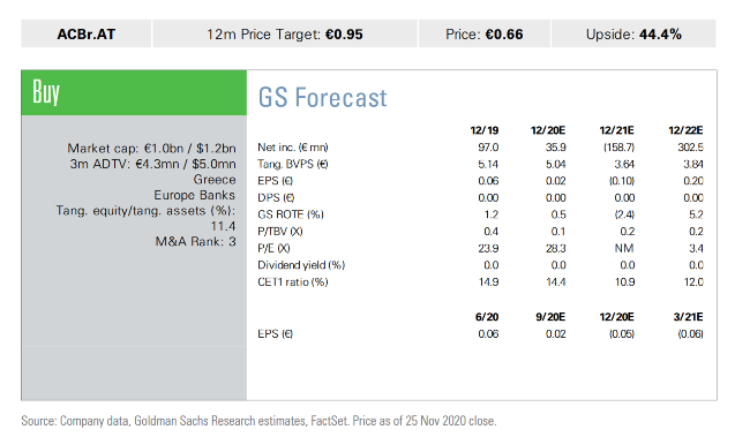Image resolution: width=750 pixels, height=437 pixels.
Task: Select the Tang. BVPS (€) row label
Action: tap(293, 164)
